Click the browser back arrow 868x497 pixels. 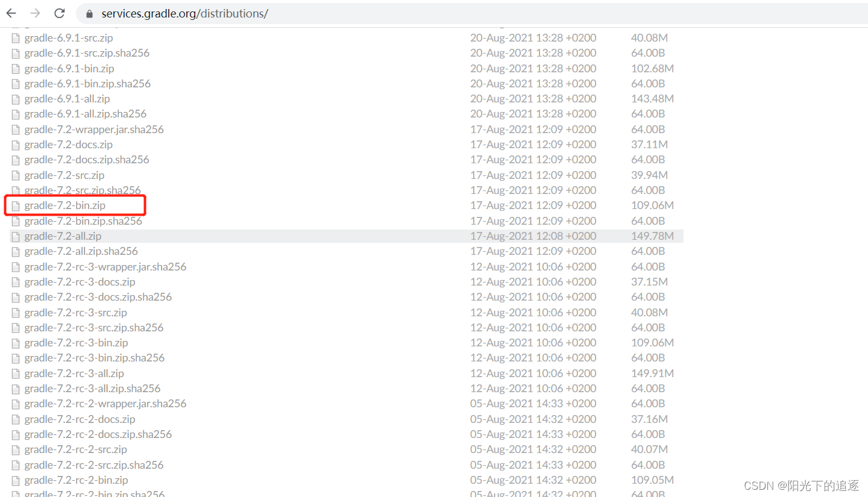(x=11, y=13)
